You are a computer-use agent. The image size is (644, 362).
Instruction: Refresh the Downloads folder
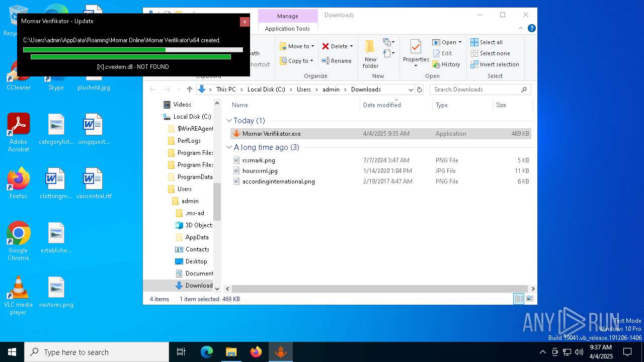tap(420, 89)
